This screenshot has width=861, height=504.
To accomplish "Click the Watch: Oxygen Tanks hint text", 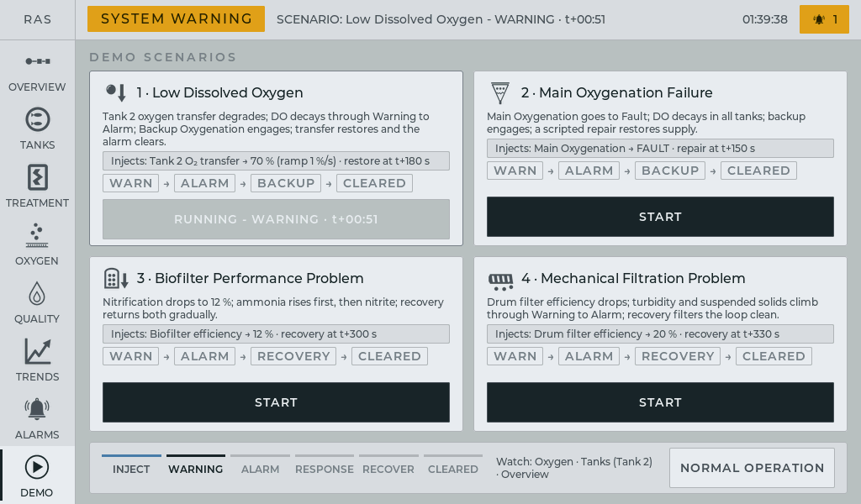I will [x=574, y=468].
